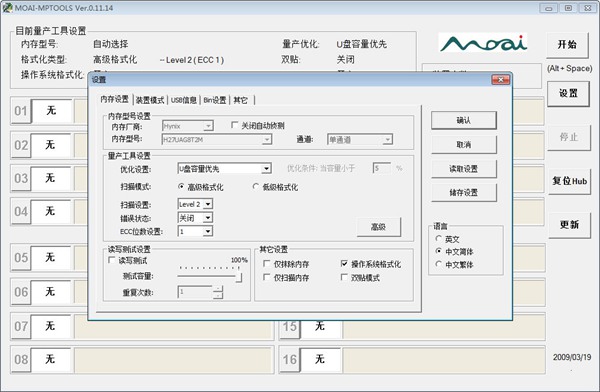Open the 优化设置 U盘容量优先 dropdown

click(266, 168)
